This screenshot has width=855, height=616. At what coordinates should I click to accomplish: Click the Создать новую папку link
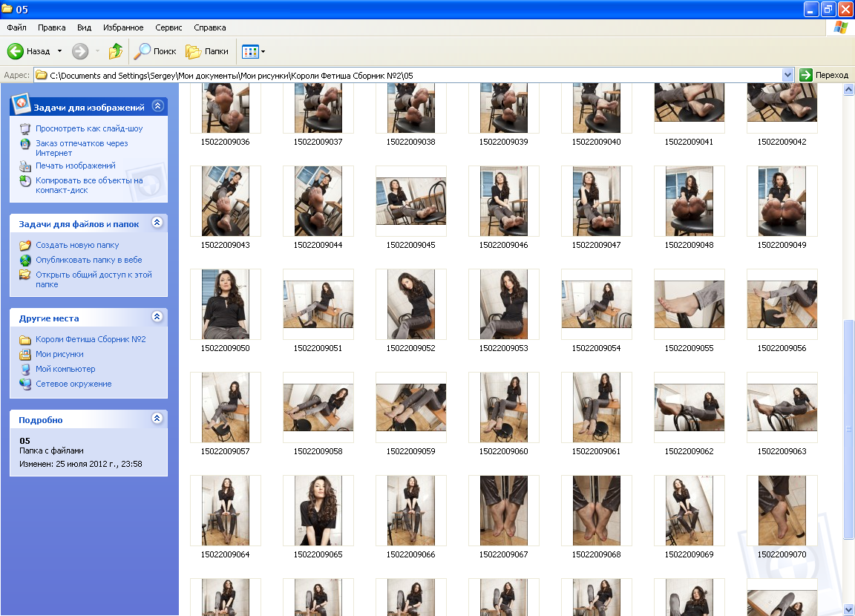click(x=77, y=246)
